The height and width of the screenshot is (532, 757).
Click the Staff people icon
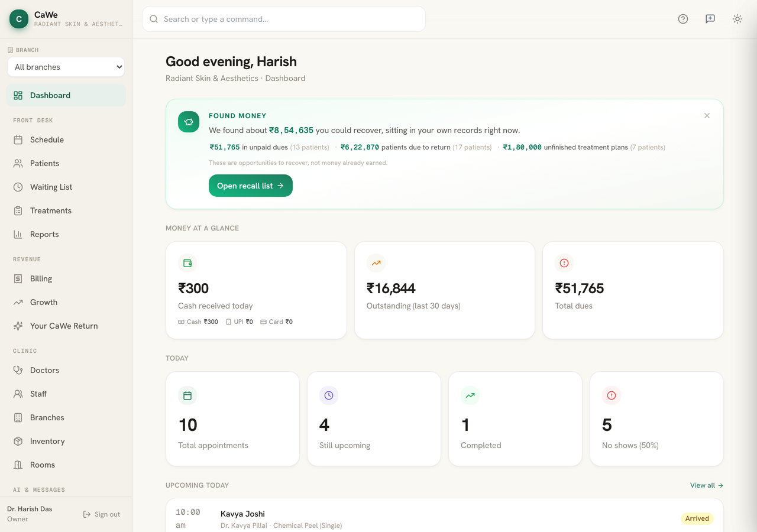tap(18, 394)
